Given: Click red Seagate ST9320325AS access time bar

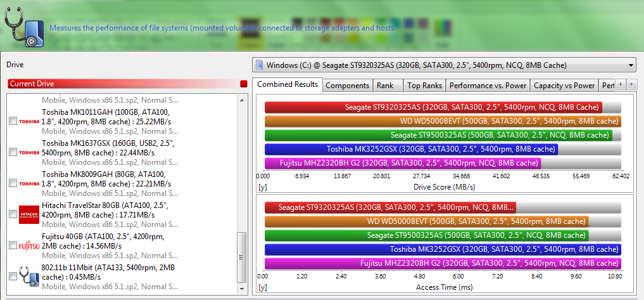Looking at the screenshot, I should pos(390,207).
